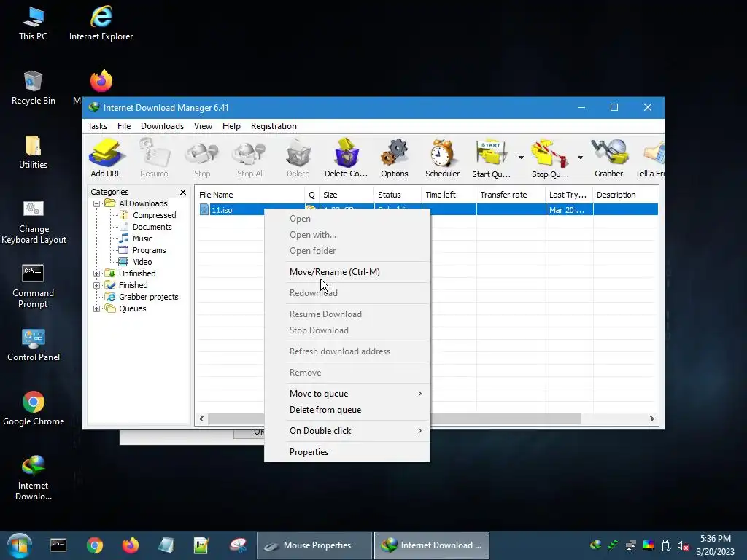Image resolution: width=747 pixels, height=560 pixels.
Task: Open Internet Explorer desktop icon
Action: tap(101, 23)
